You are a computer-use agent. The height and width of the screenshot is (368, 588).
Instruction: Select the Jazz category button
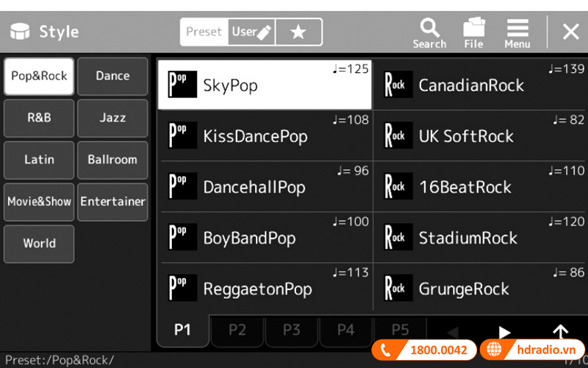[x=112, y=118]
